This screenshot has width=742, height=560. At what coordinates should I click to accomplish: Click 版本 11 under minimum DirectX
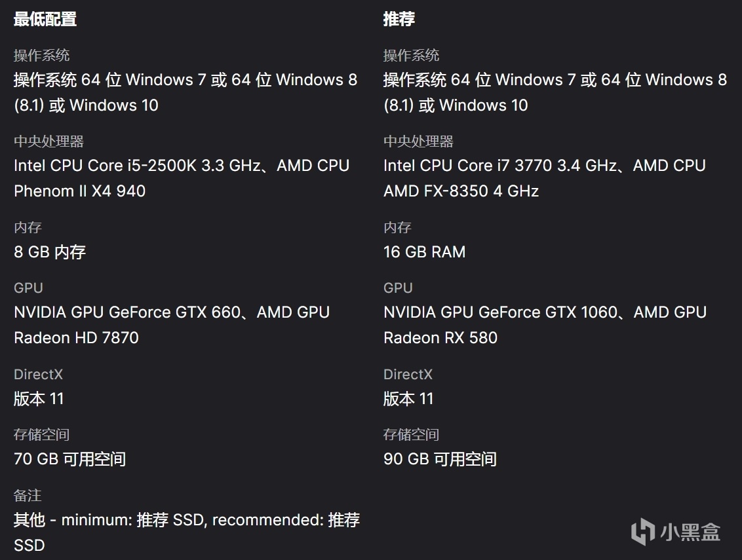tap(39, 399)
